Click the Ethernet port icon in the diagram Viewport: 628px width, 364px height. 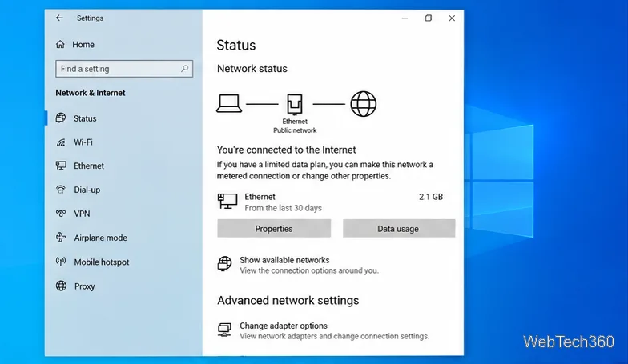(295, 104)
